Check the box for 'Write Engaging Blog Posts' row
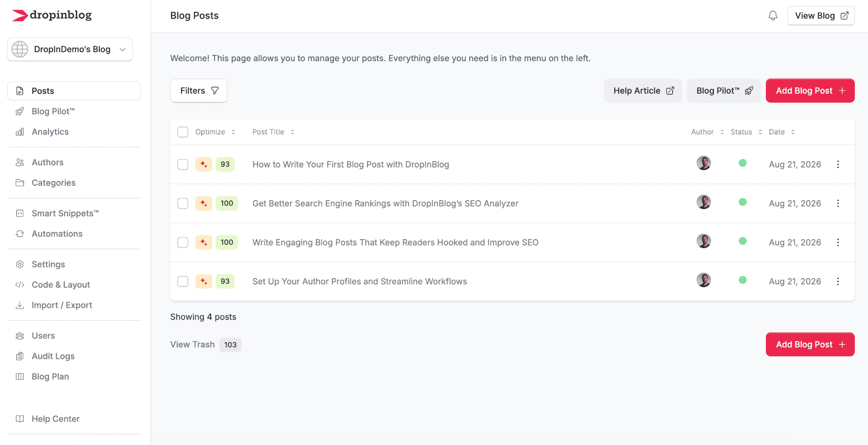868x445 pixels. [x=183, y=242]
